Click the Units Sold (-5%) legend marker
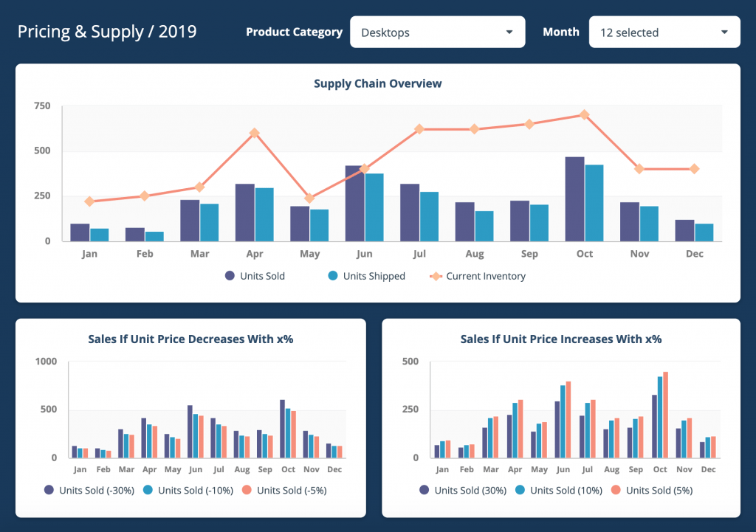The image size is (756, 532). pyautogui.click(x=247, y=490)
